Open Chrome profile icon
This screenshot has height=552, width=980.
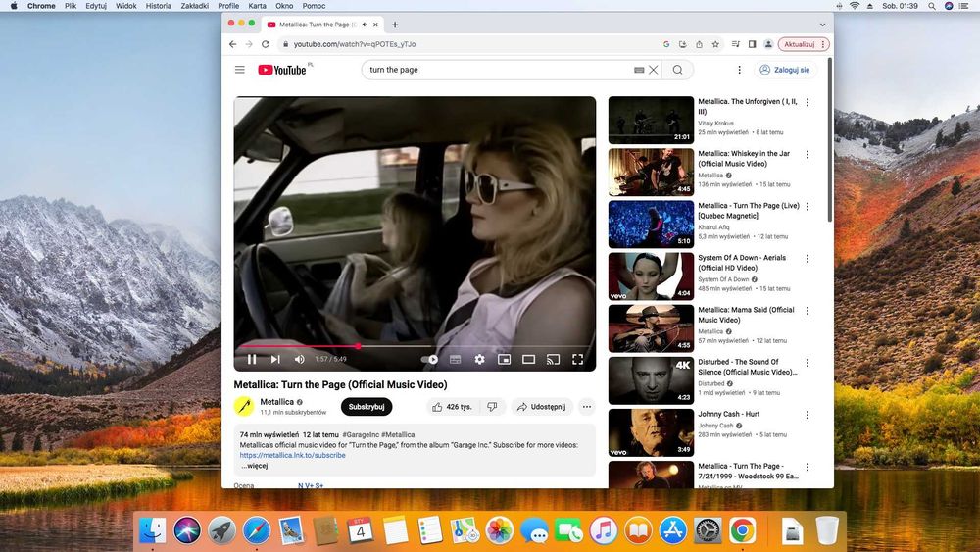pos(768,44)
